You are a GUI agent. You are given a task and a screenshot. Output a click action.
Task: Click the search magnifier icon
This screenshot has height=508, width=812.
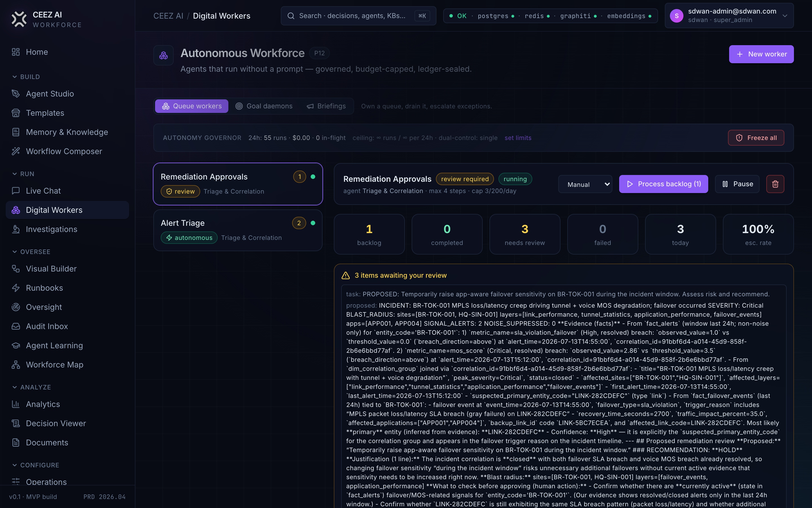291,16
